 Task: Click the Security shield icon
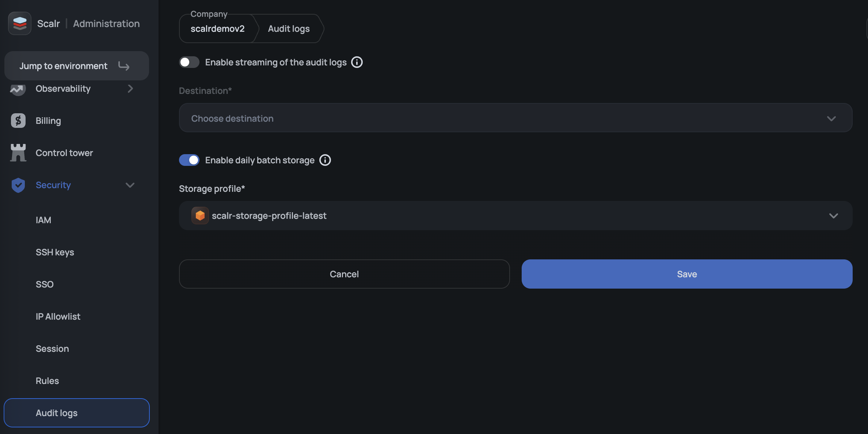click(18, 185)
